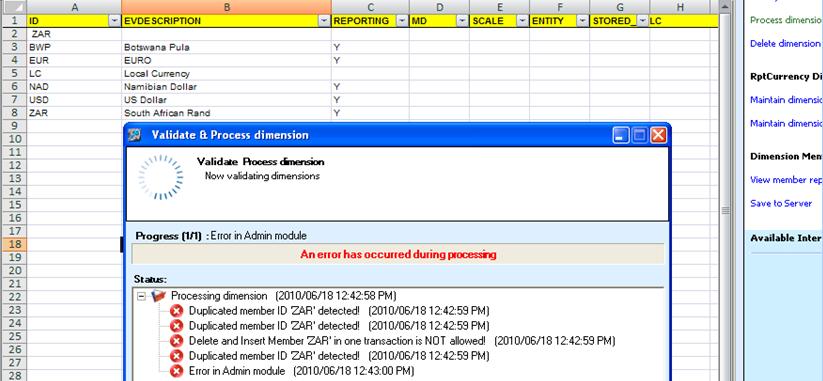Click the Delete dimension link
The height and width of the screenshot is (381, 823).
click(785, 44)
